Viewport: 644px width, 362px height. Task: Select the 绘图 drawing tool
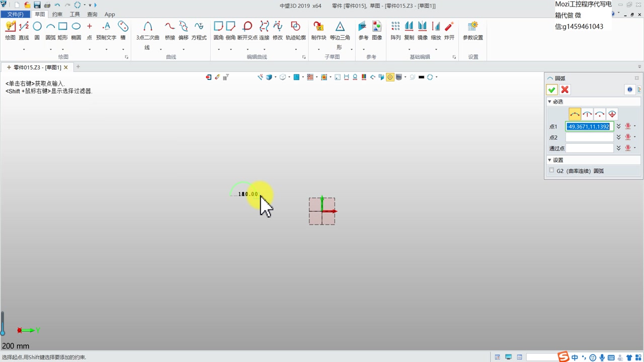coord(10,31)
